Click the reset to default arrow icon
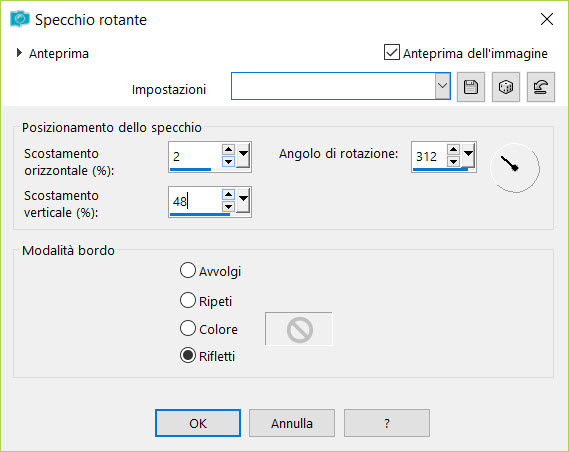 tap(541, 87)
